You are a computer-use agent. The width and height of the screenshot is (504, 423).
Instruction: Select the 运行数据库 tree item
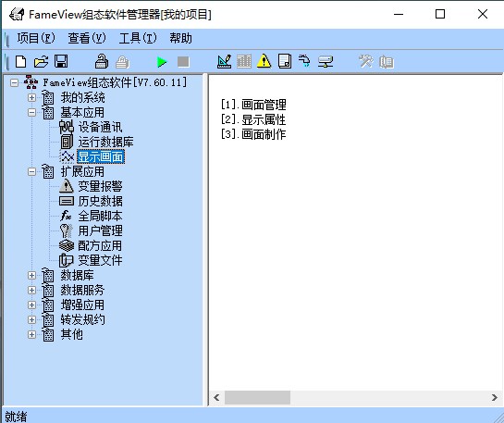pos(105,142)
